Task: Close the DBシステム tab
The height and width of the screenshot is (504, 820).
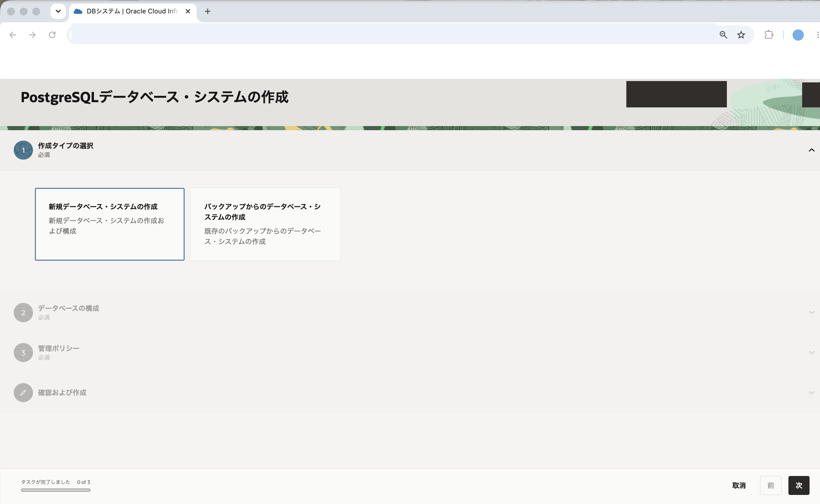Action: pyautogui.click(x=188, y=11)
